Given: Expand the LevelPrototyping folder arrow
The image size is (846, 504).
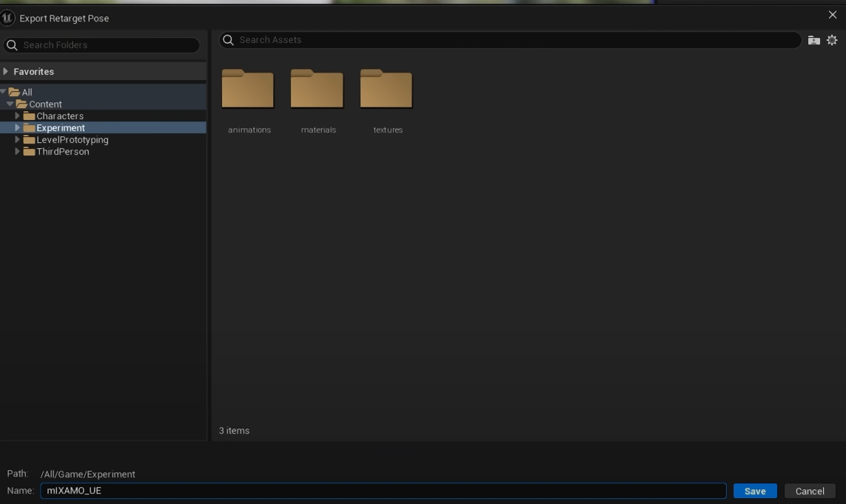Looking at the screenshot, I should click(x=17, y=139).
